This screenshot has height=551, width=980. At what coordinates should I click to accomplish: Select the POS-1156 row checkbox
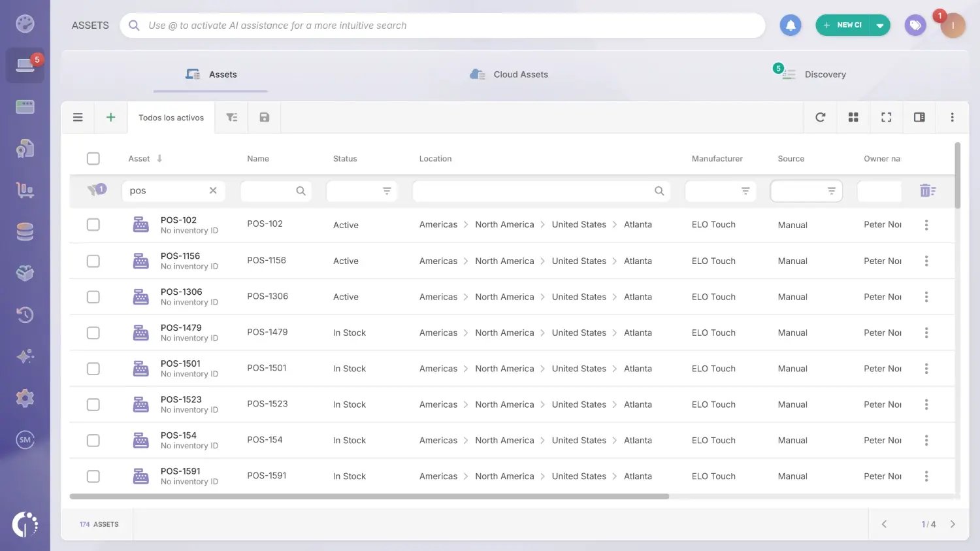93,261
